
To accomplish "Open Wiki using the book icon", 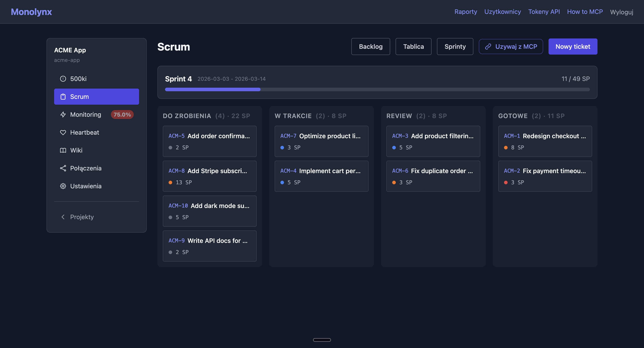I will tap(63, 150).
